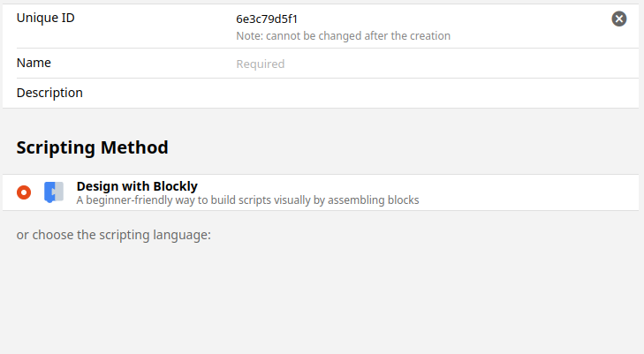This screenshot has width=644, height=354.
Task: Click into the Description input field
Action: (x=424, y=93)
